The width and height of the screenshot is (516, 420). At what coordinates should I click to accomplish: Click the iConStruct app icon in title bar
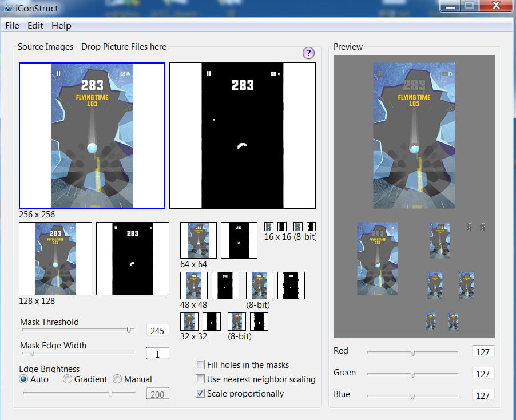pos(7,8)
